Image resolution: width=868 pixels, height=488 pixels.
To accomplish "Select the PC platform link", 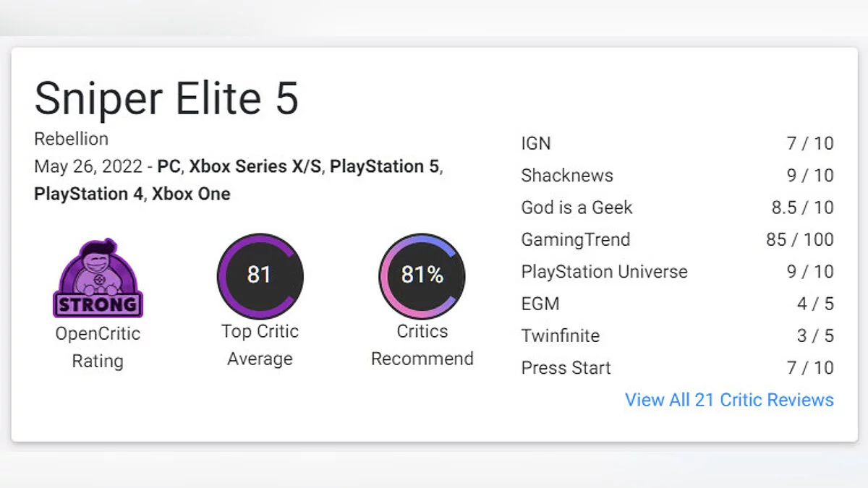I will [x=169, y=166].
